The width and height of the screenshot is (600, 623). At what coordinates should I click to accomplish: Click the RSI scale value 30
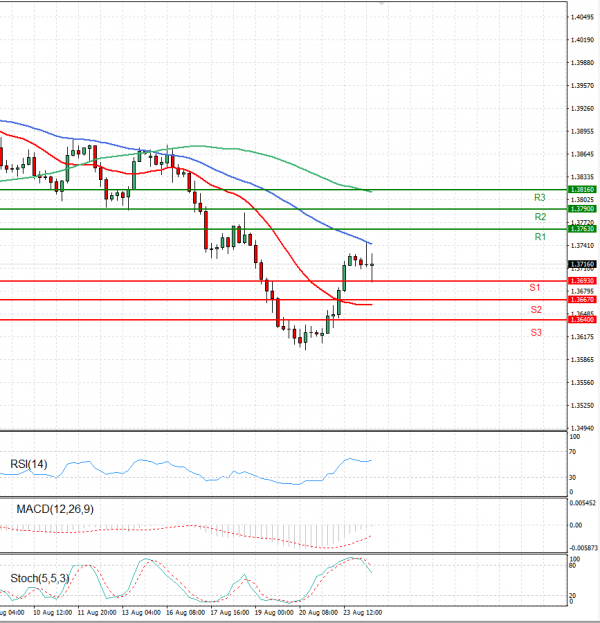coord(573,478)
